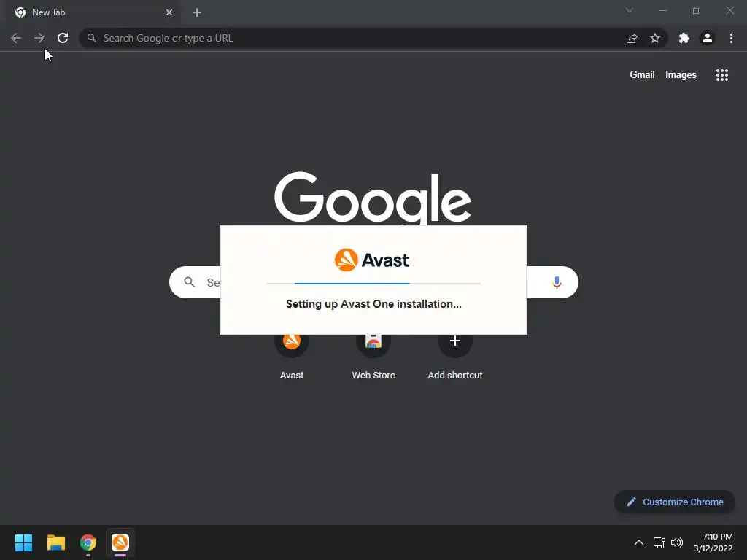Open the Extensions puzzle icon

684,38
